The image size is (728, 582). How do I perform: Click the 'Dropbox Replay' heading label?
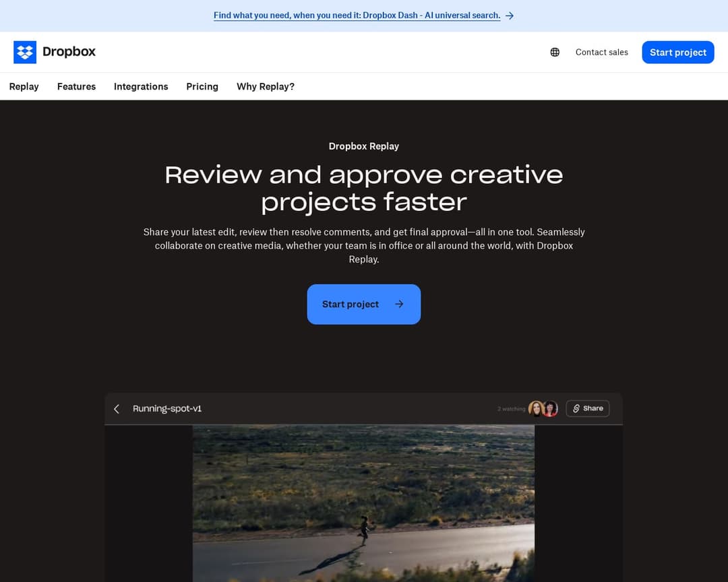364,146
